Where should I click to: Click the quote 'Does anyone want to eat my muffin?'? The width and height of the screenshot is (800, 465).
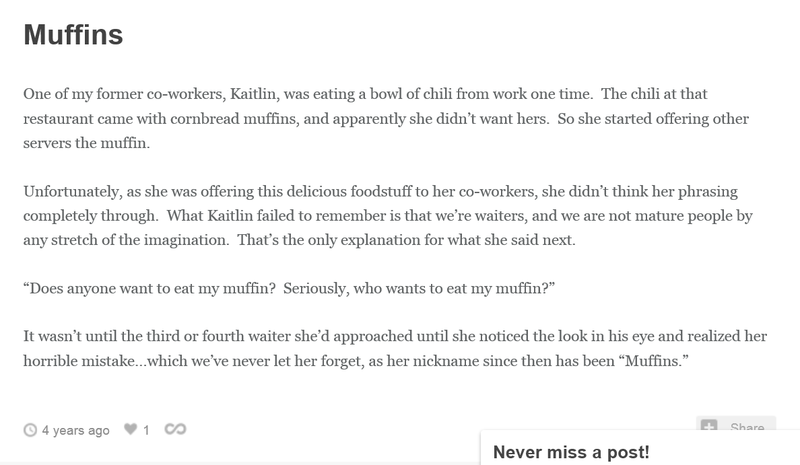coord(149,288)
